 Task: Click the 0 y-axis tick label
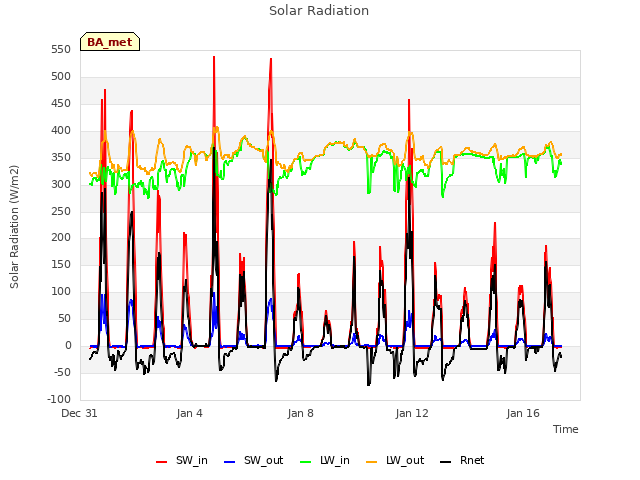pos(68,345)
